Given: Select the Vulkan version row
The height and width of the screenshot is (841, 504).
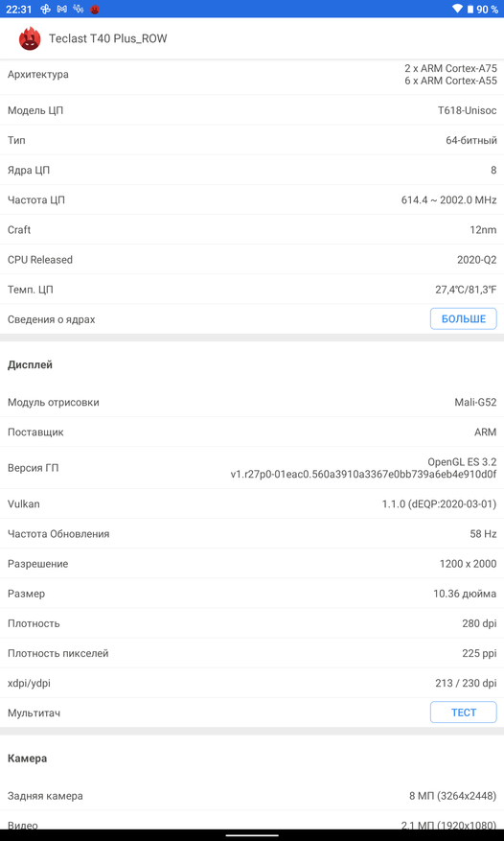Looking at the screenshot, I should (x=252, y=504).
